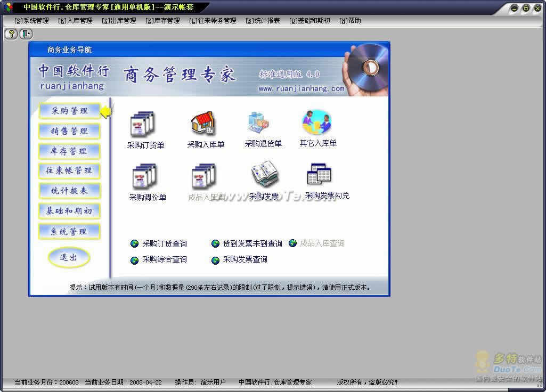
Task: Open the 采购退货单 return icon
Action: click(x=259, y=122)
